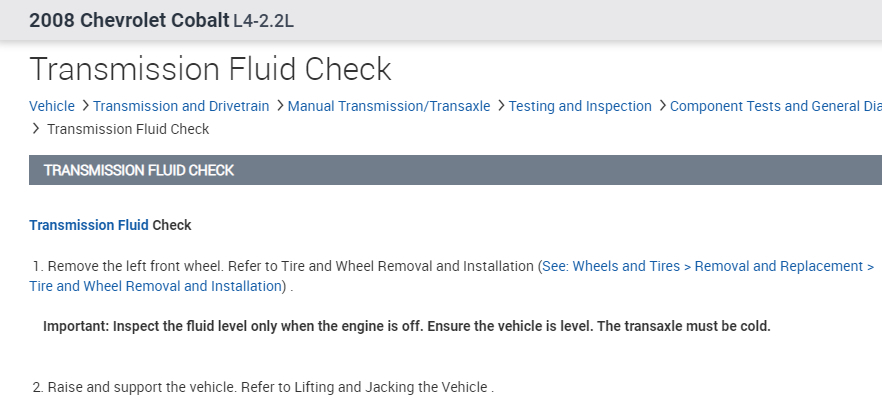The image size is (882, 412).
Task: Click the chevron before Manual Transmission/Transaxle breadcrumb
Action: tap(279, 106)
